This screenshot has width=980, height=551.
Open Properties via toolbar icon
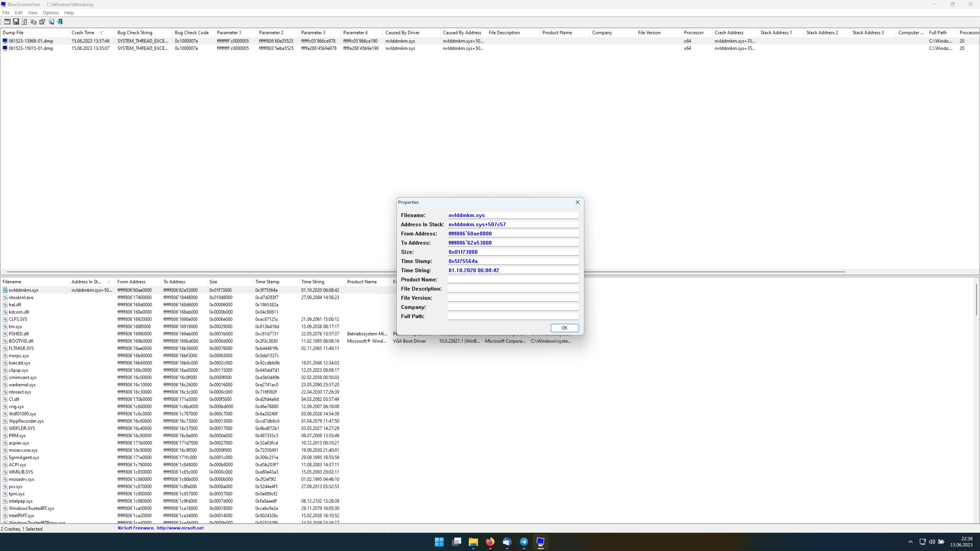pos(42,22)
